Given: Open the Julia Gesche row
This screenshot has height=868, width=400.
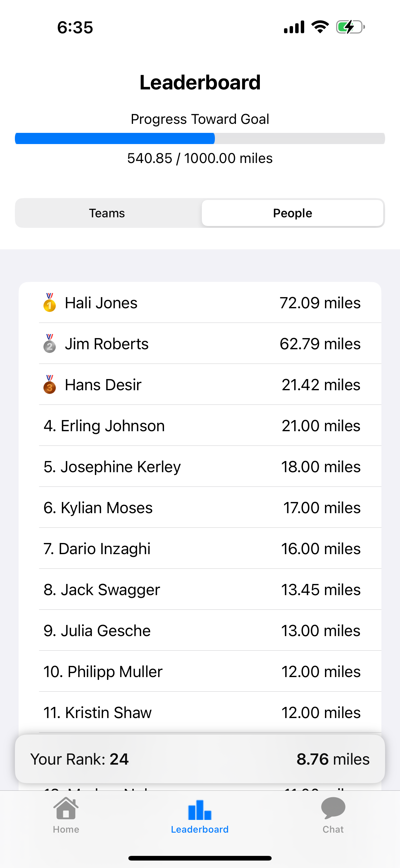Looking at the screenshot, I should tap(200, 631).
